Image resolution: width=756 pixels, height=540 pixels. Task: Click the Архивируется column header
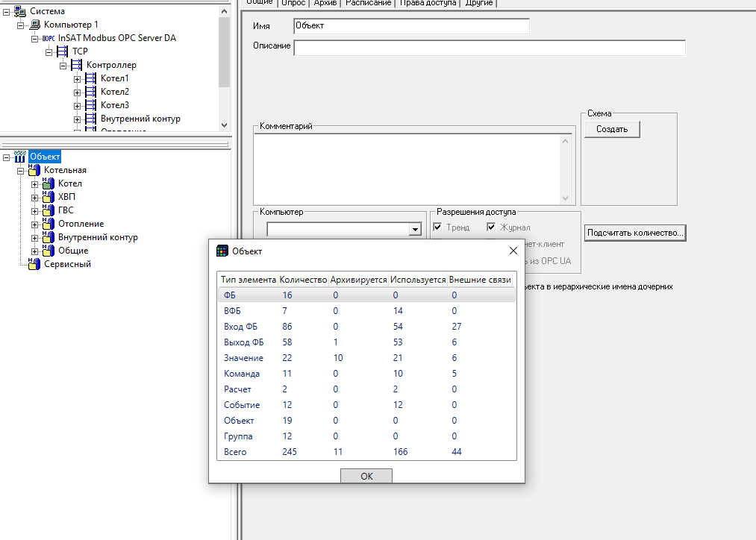359,280
